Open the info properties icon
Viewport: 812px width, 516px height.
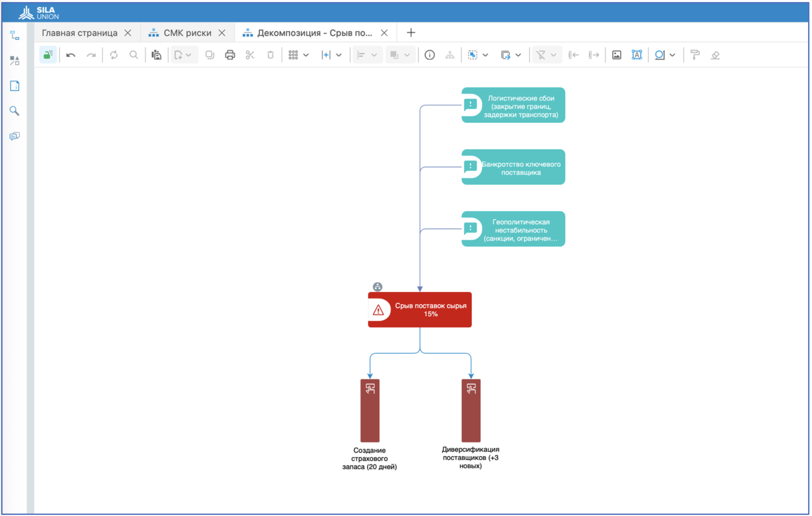click(429, 55)
